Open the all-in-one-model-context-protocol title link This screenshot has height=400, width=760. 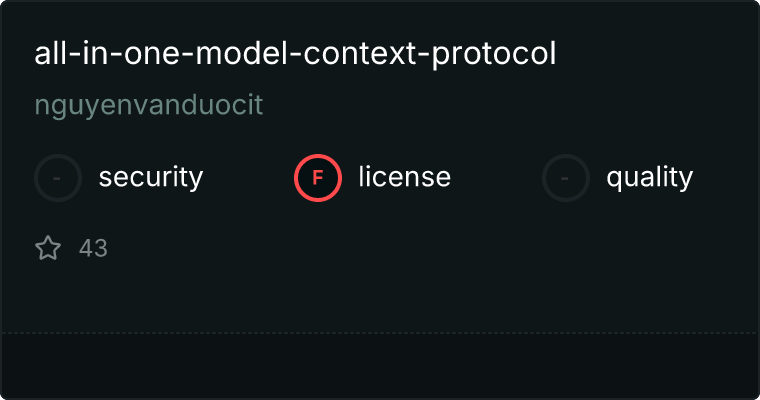295,53
